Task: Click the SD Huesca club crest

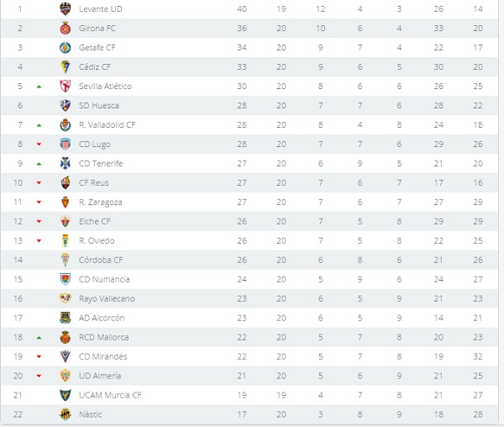Action: point(66,105)
